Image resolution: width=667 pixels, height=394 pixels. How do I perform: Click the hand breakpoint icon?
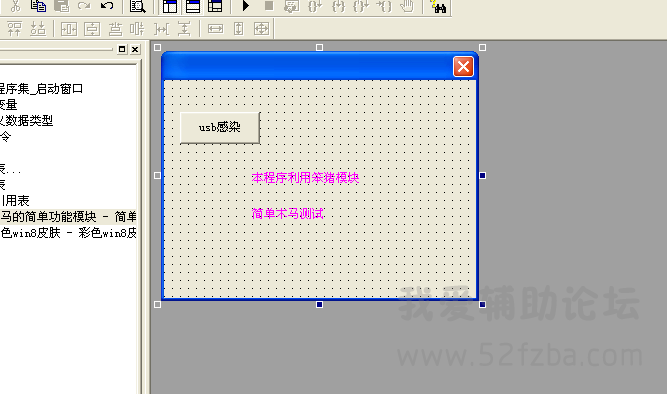pyautogui.click(x=407, y=6)
